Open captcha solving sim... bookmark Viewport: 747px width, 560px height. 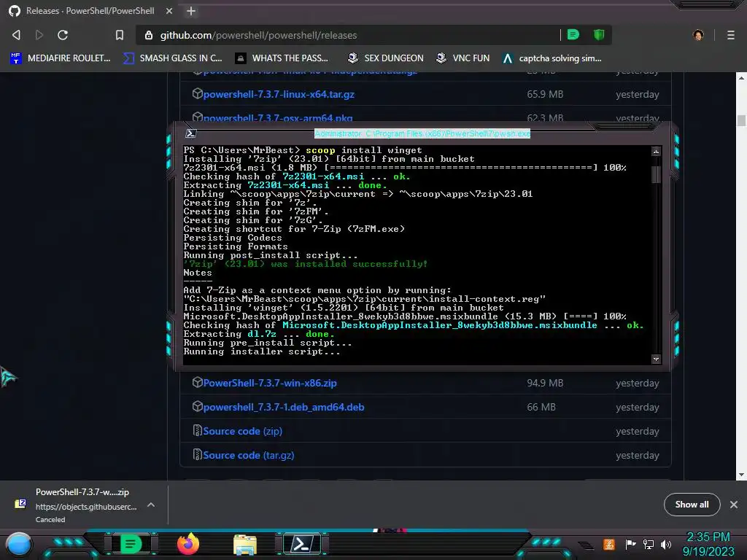pos(553,58)
